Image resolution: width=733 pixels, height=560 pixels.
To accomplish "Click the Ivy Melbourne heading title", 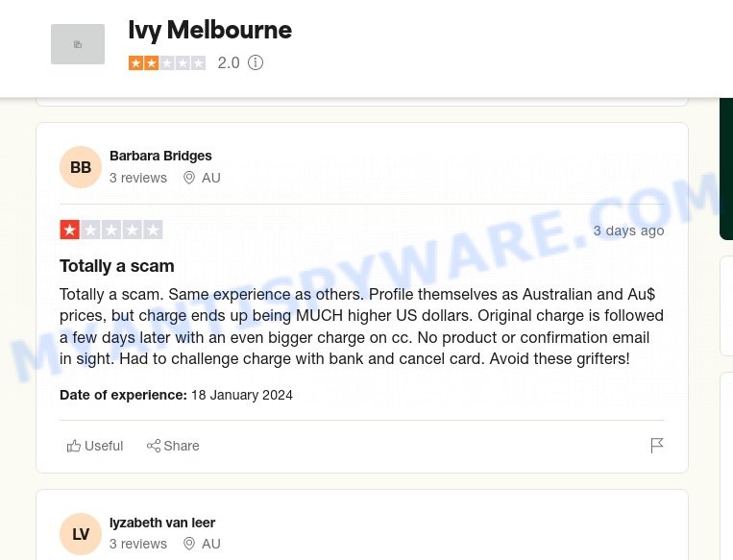I will click(209, 31).
